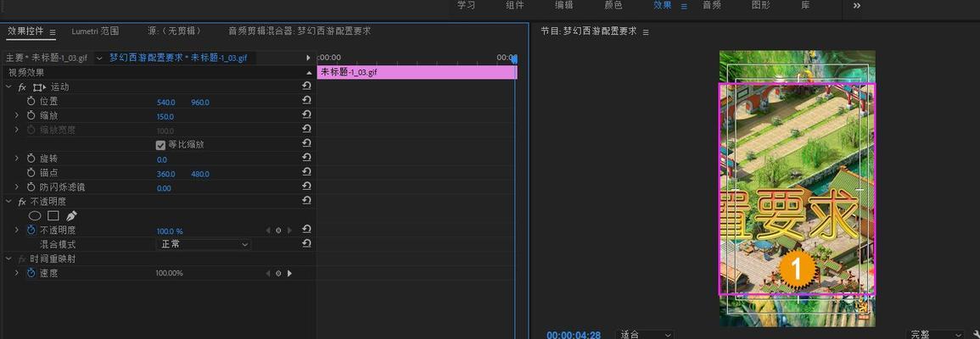980x339 pixels.
Task: Open the 完整 playback resolution dropdown
Action: [x=936, y=336]
